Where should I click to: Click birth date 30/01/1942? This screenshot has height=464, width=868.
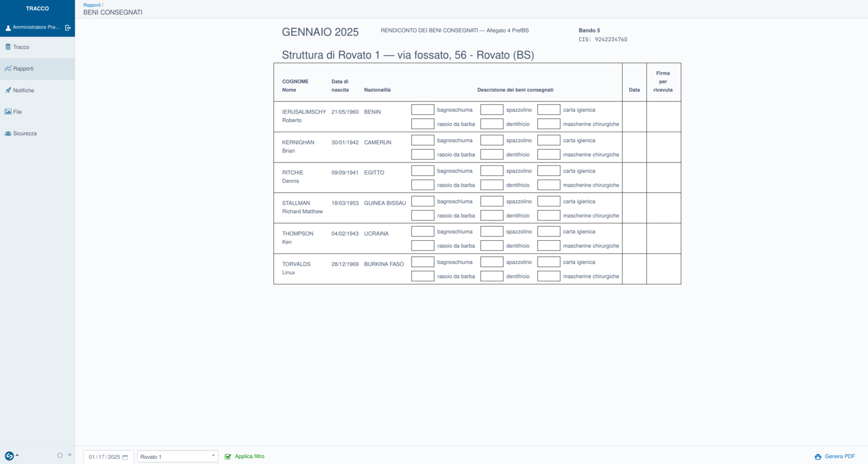[345, 142]
